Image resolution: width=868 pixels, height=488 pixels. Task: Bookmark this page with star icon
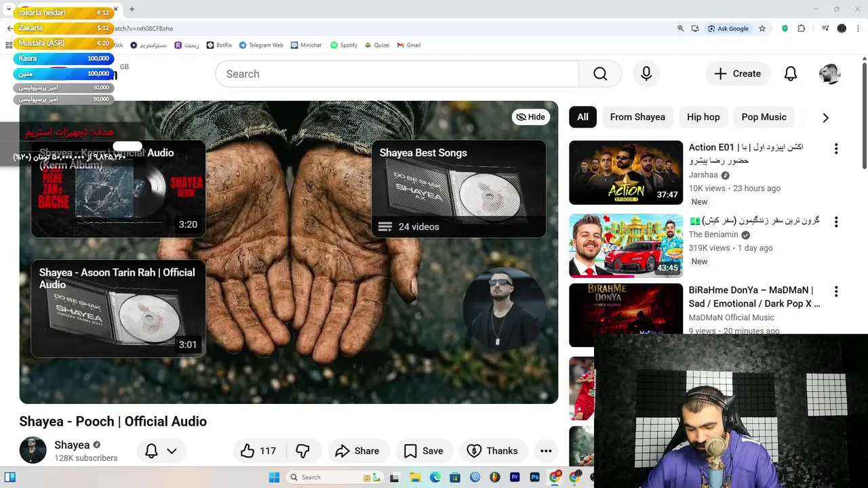point(762,28)
